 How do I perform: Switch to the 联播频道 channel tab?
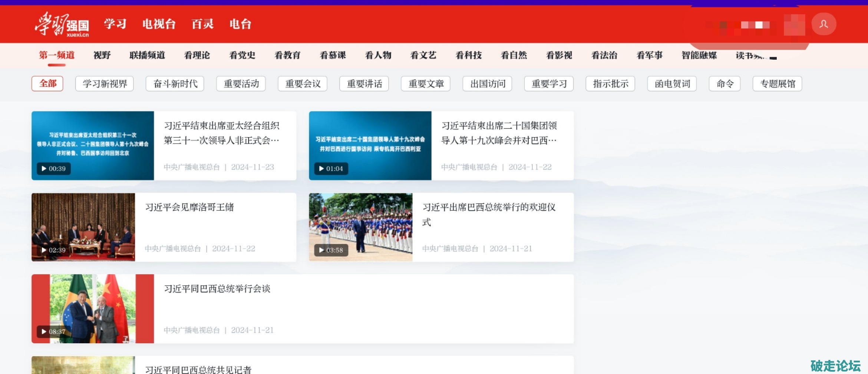(147, 55)
